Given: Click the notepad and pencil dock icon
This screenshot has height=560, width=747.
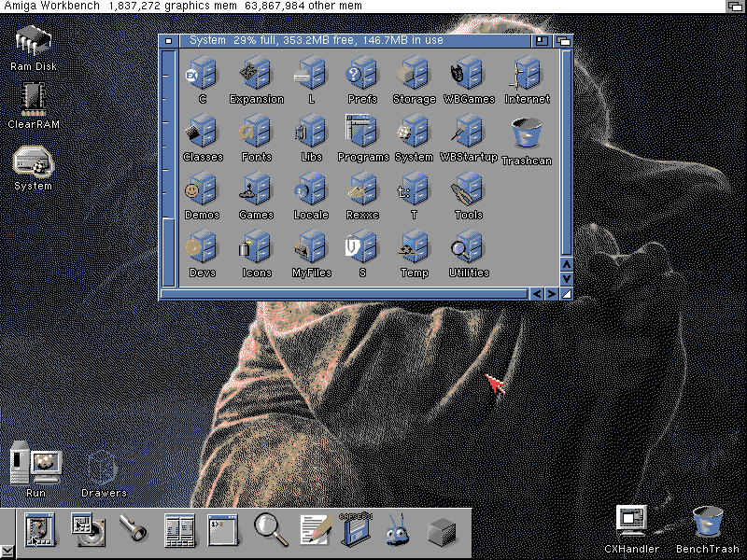Looking at the screenshot, I should click(x=316, y=529).
